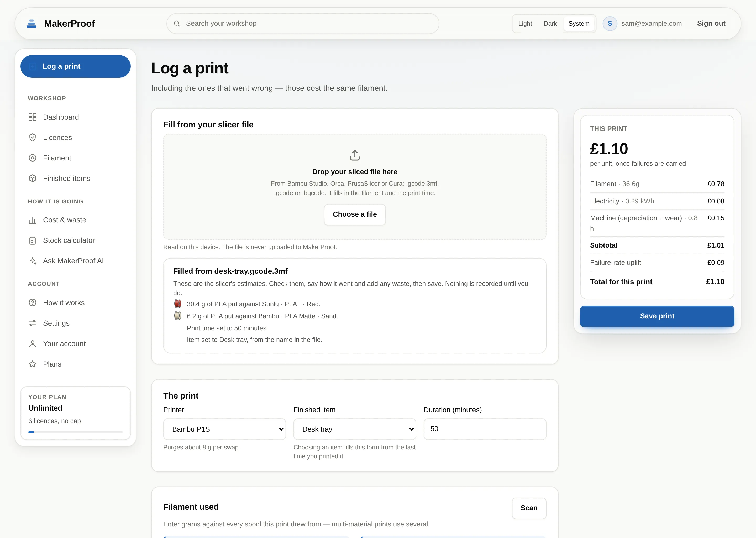This screenshot has width=756, height=538.
Task: Click the Filament spool icon in sidebar
Action: (x=33, y=158)
